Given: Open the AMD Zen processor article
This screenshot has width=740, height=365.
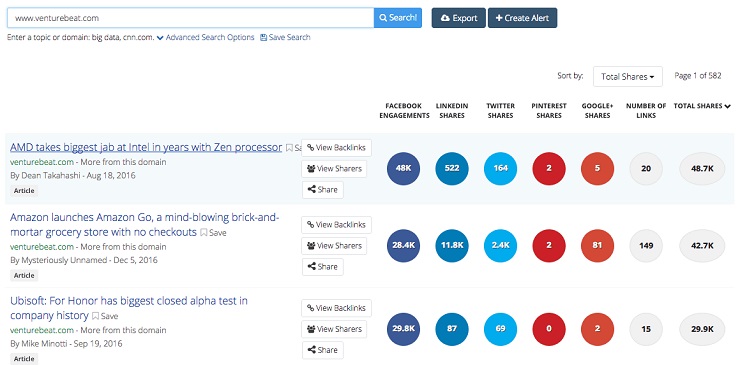Looking at the screenshot, I should pos(146,147).
